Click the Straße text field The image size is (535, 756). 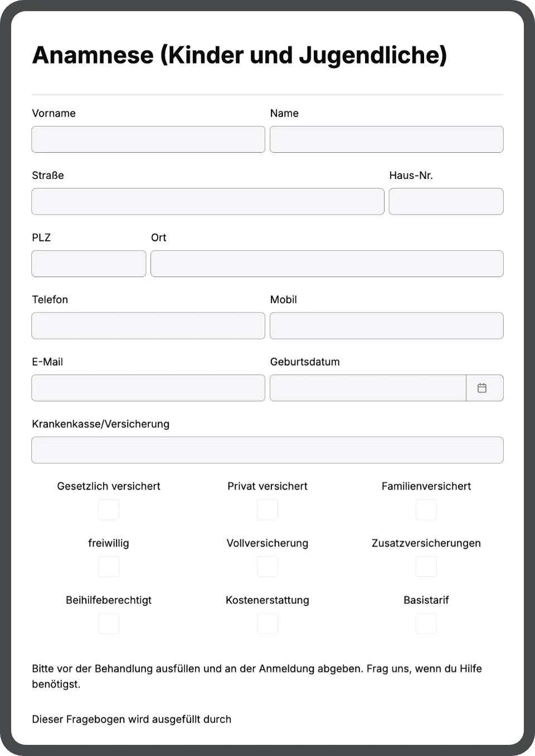pos(207,201)
